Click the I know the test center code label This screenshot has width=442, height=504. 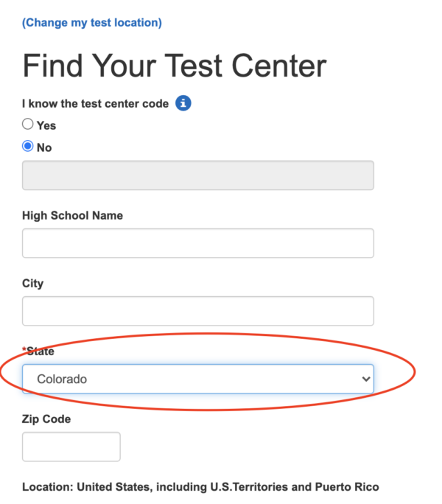pyautogui.click(x=95, y=104)
